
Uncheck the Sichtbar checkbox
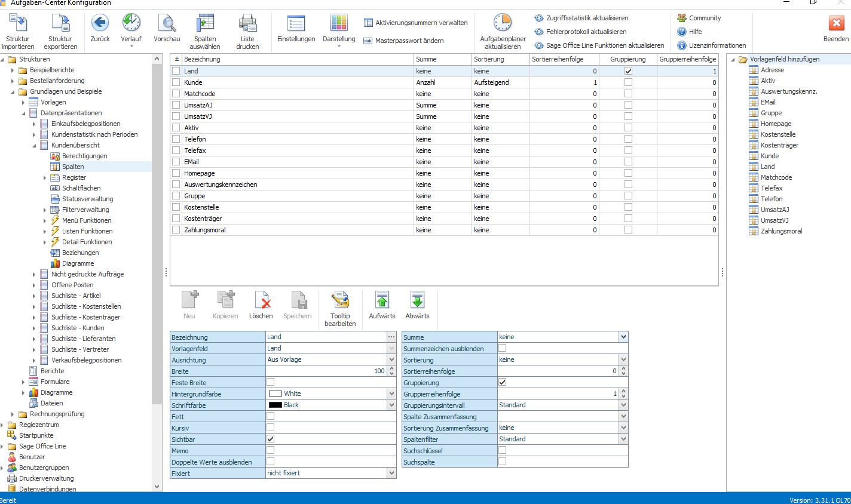271,439
